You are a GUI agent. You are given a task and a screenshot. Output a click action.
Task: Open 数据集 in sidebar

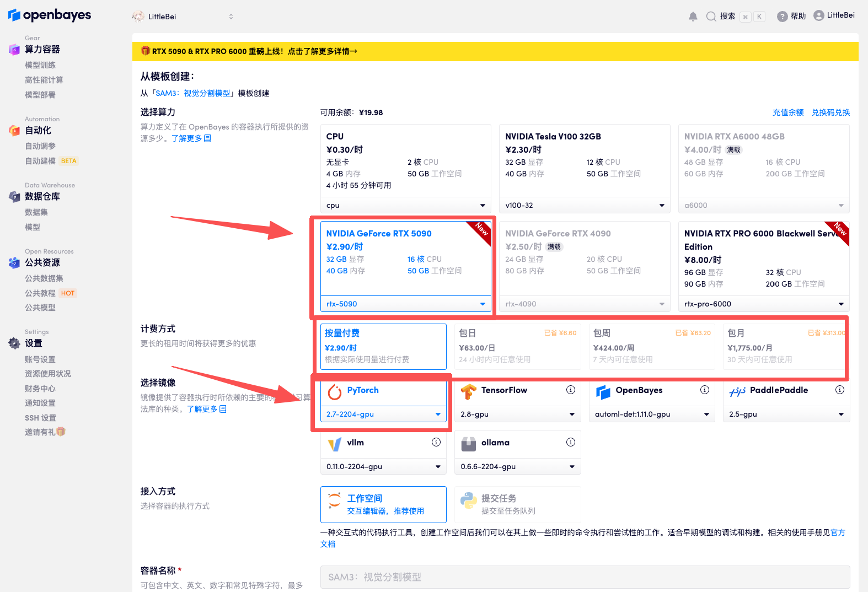(36, 212)
